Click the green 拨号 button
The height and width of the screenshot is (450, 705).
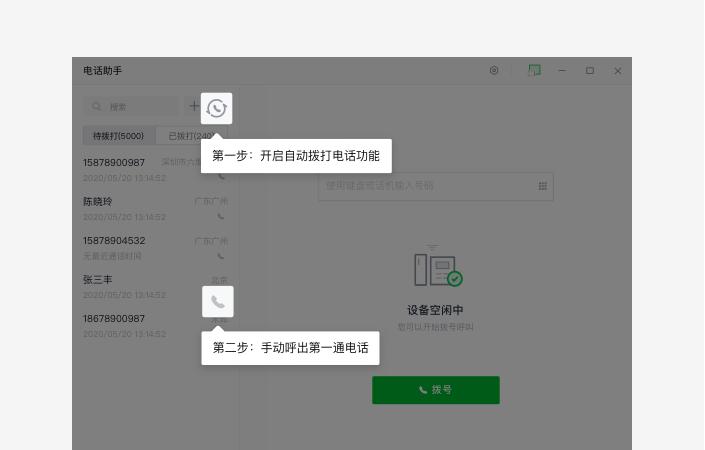(x=436, y=390)
